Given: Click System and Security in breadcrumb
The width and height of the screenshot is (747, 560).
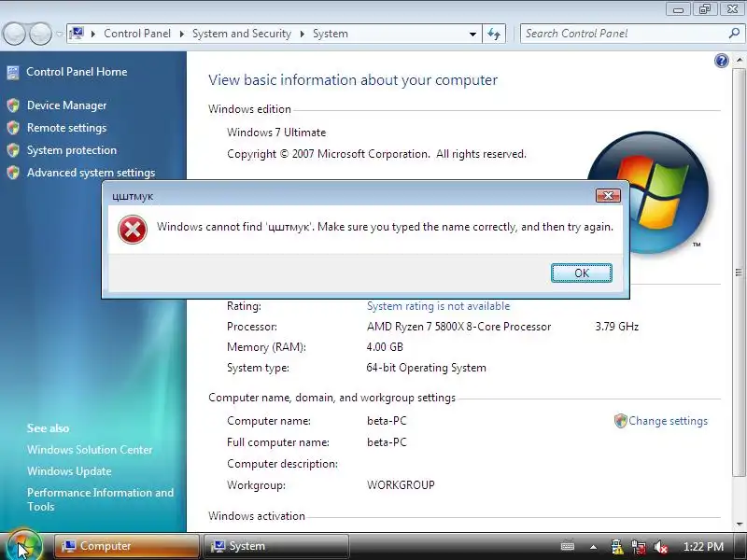Looking at the screenshot, I should [242, 34].
